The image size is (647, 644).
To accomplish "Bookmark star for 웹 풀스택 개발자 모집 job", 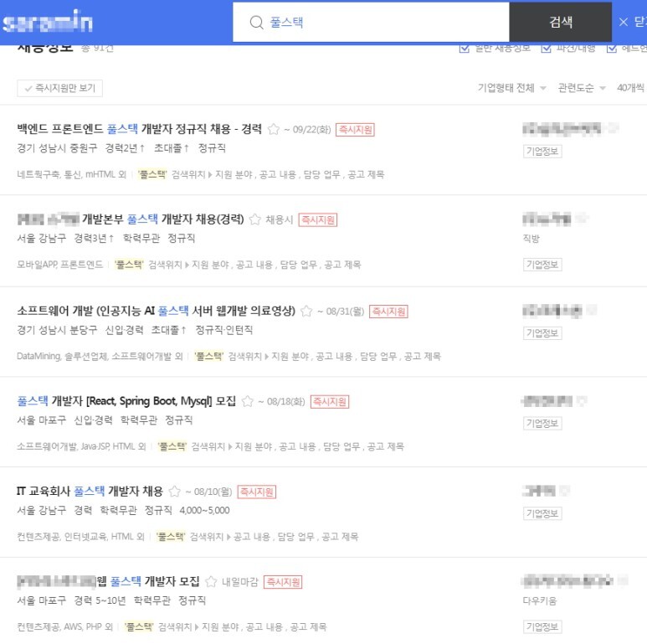I will coord(211,582).
